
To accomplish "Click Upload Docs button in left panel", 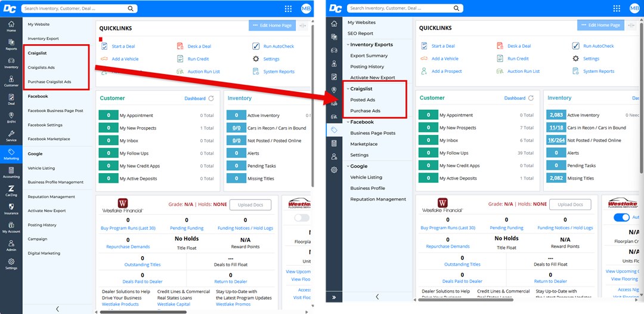I will click(250, 205).
